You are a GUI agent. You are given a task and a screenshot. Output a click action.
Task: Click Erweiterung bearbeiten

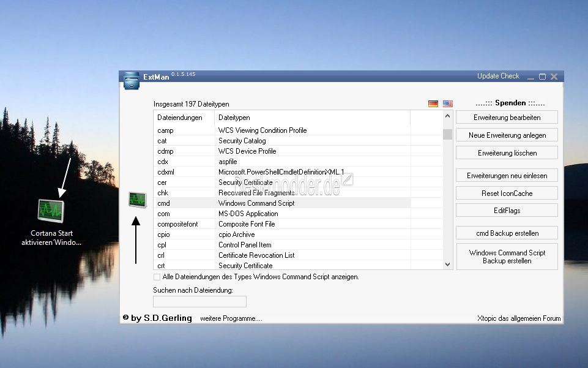(507, 116)
